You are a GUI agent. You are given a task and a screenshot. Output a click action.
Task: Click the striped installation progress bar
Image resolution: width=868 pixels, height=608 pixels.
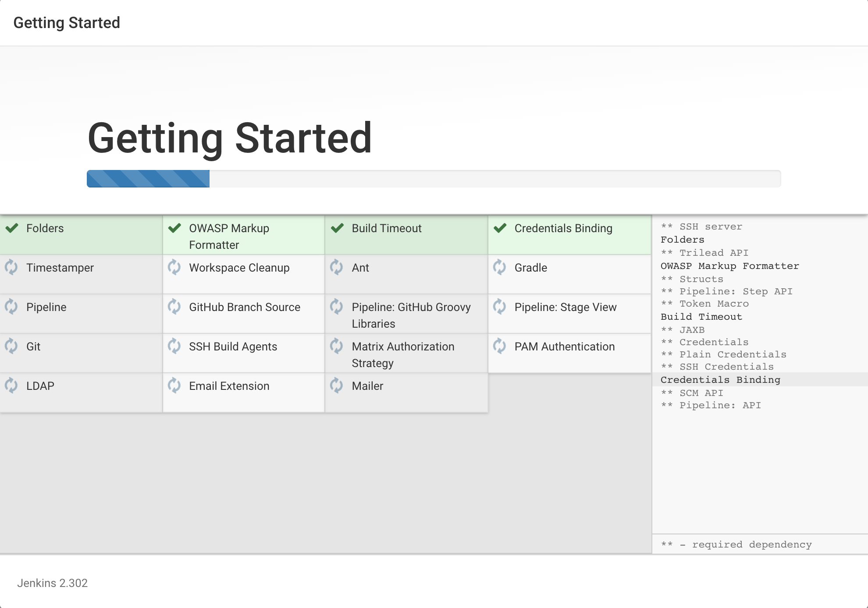tap(434, 179)
